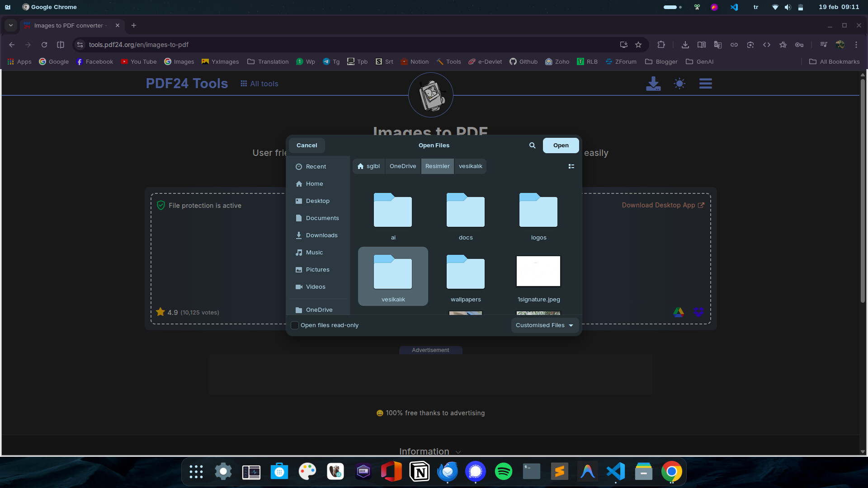Viewport: 868px width, 488px height.
Task: Open the PDF24 hamburger menu
Action: pos(705,84)
